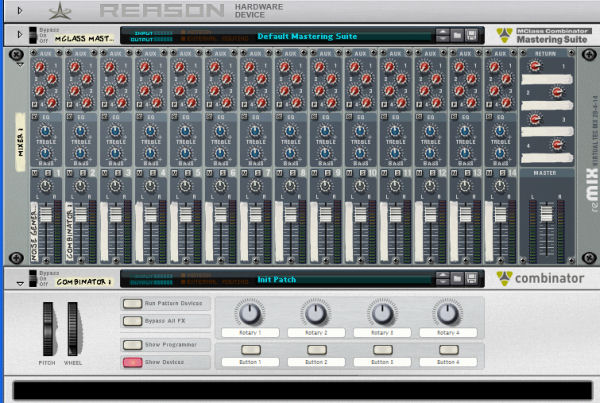The image size is (600, 403).
Task: Click the Return 4 level knob
Action: coord(557,145)
